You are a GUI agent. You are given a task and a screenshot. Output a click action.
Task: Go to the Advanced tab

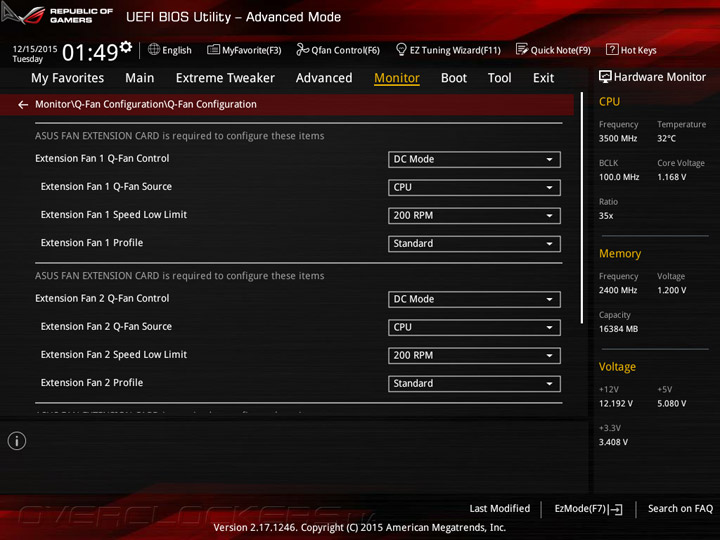point(324,78)
